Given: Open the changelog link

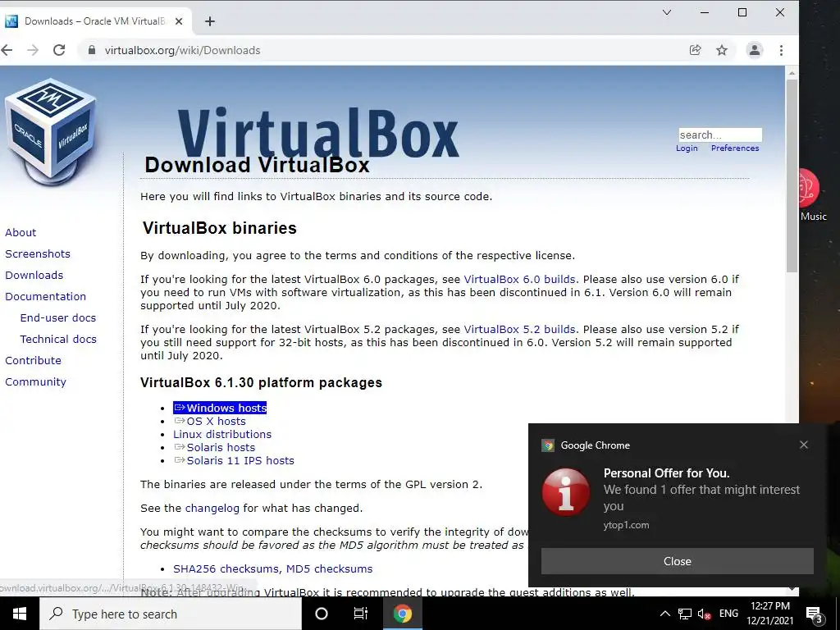Looking at the screenshot, I should (212, 509).
